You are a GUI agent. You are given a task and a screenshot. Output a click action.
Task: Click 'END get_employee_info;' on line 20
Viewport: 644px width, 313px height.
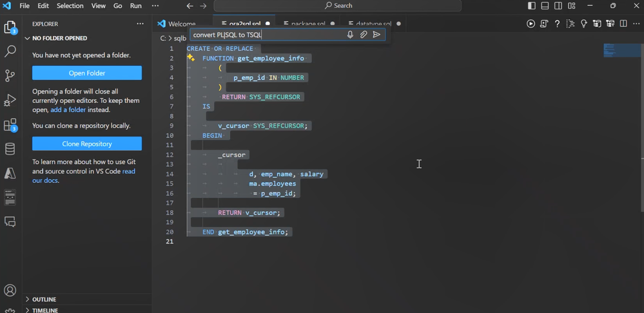(x=245, y=232)
